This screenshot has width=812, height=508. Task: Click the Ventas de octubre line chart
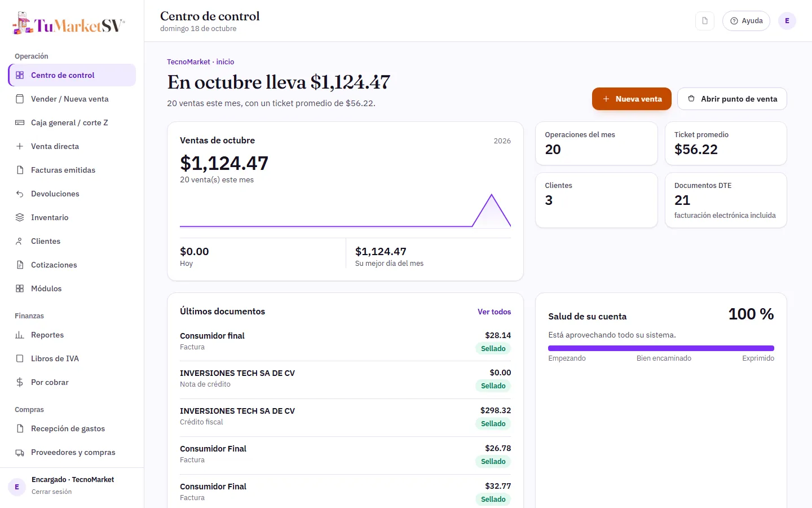click(345, 211)
